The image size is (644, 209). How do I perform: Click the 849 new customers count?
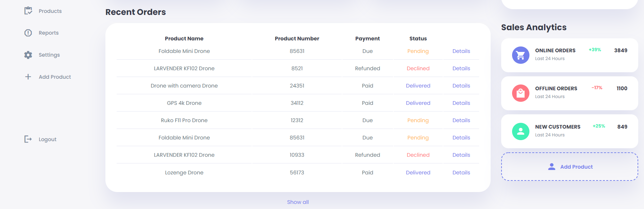tap(622, 127)
